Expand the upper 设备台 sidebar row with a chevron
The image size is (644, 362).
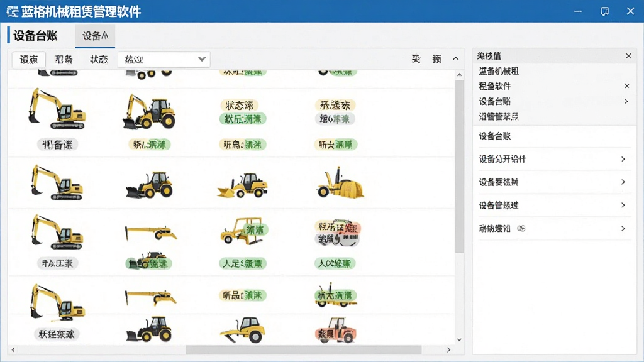(x=626, y=101)
